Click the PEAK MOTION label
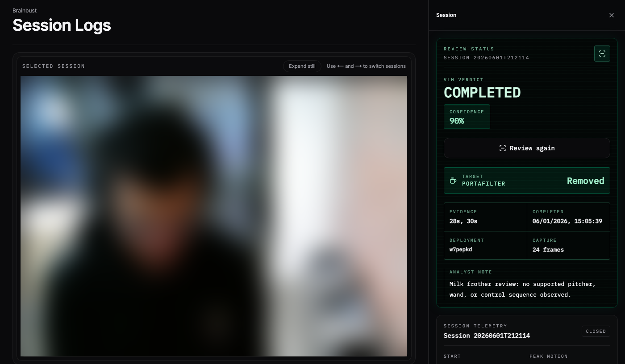Screen dimensions: 625x364 pos(549,356)
